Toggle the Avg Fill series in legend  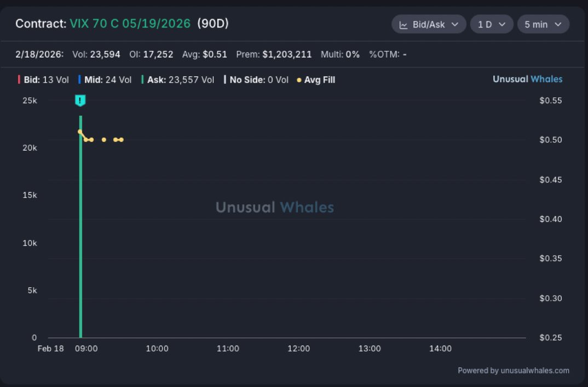pyautogui.click(x=316, y=79)
